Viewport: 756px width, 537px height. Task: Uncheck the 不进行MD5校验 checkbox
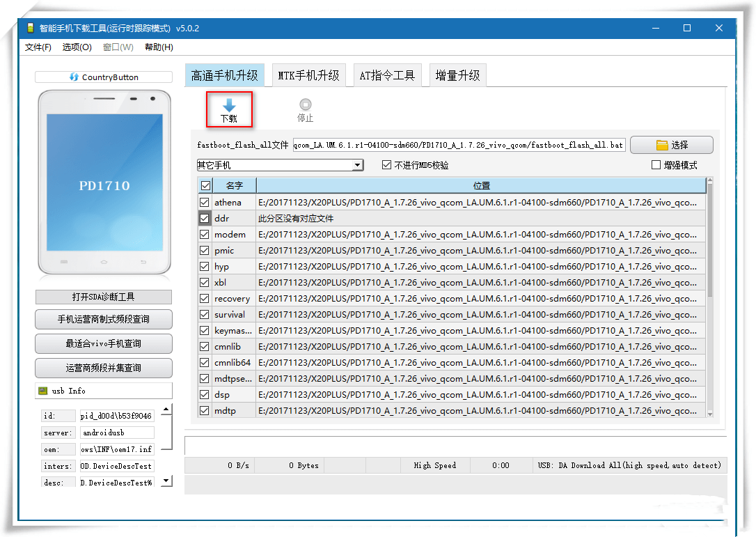tap(386, 165)
